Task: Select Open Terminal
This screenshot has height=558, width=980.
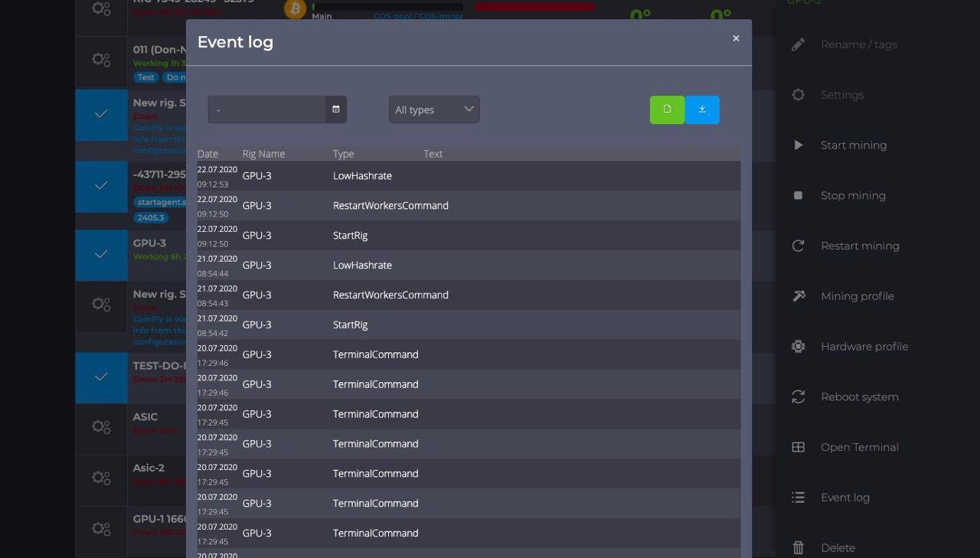Action: [x=860, y=447]
